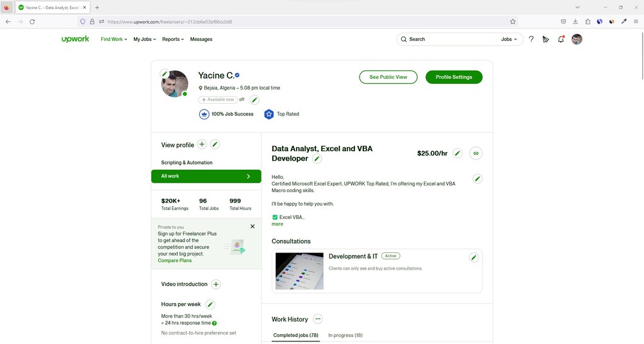644x344 pixels.
Task: Edit the hourly rate pencil icon
Action: (457, 153)
